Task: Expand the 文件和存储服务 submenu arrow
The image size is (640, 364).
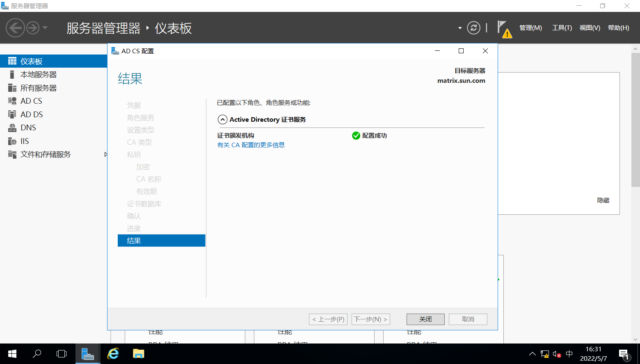Action: click(x=105, y=155)
